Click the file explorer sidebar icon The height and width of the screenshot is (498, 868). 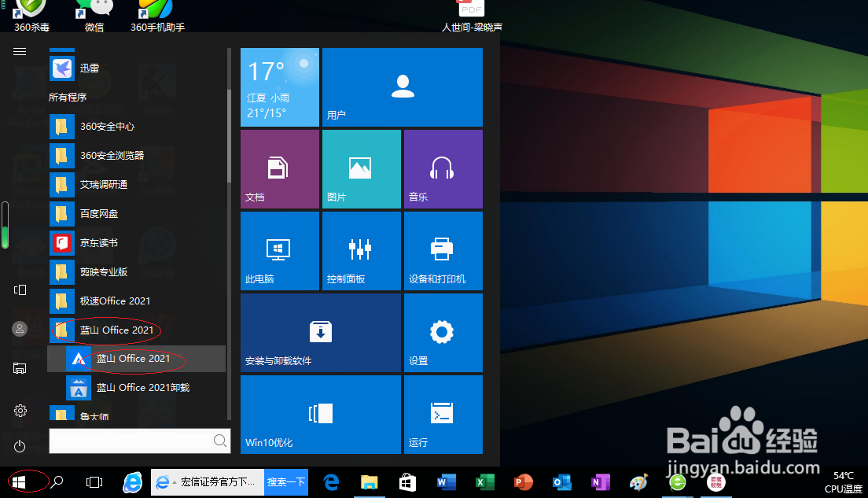point(20,368)
